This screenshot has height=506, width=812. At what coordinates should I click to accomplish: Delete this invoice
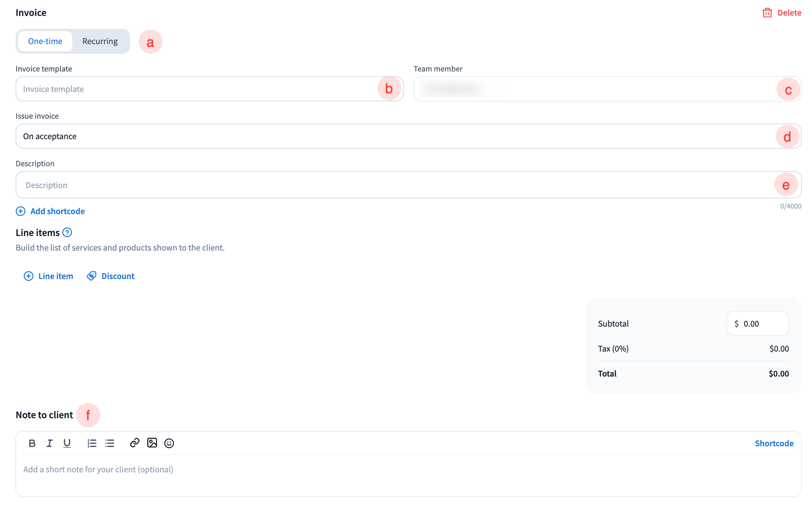point(782,13)
